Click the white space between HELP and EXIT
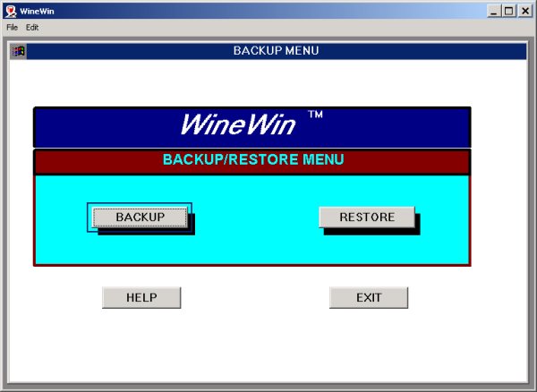537x392 pixels. click(255, 298)
